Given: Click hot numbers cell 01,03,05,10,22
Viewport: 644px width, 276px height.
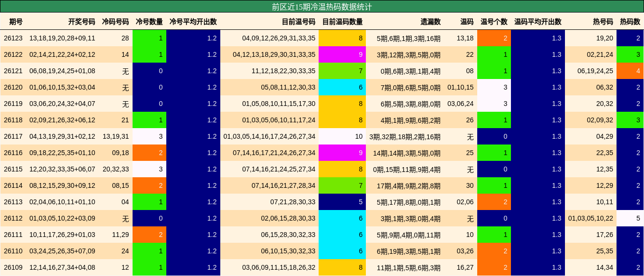Looking at the screenshot, I should [x=590, y=218].
